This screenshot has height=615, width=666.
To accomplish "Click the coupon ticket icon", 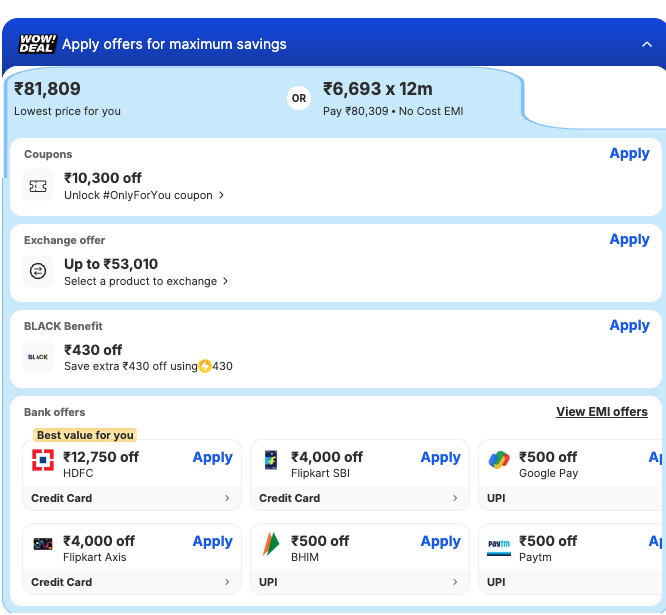I will [38, 186].
